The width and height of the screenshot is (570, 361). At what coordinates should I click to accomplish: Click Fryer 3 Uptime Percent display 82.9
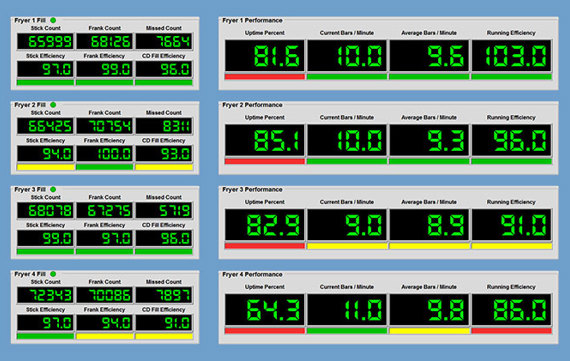265,225
